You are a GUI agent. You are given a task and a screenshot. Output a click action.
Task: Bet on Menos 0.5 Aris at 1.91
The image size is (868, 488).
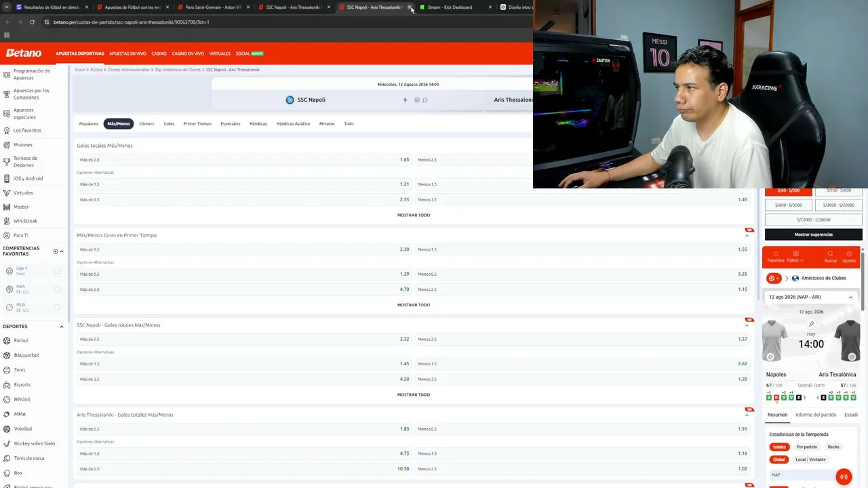coord(583,429)
